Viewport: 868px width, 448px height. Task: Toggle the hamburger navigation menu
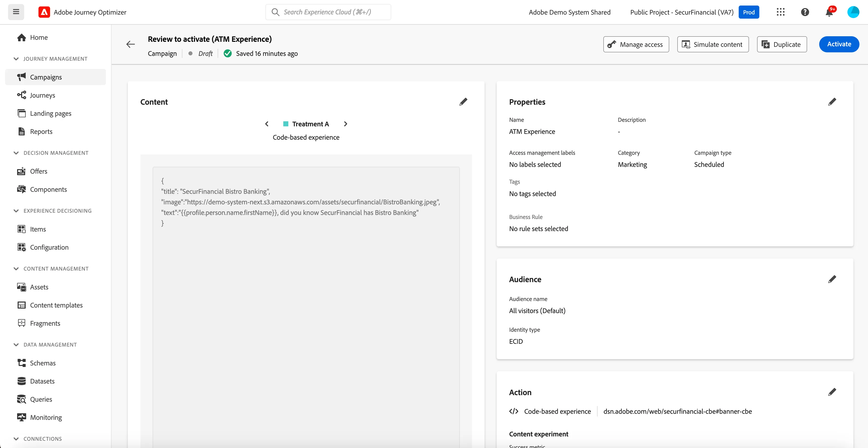tap(16, 12)
